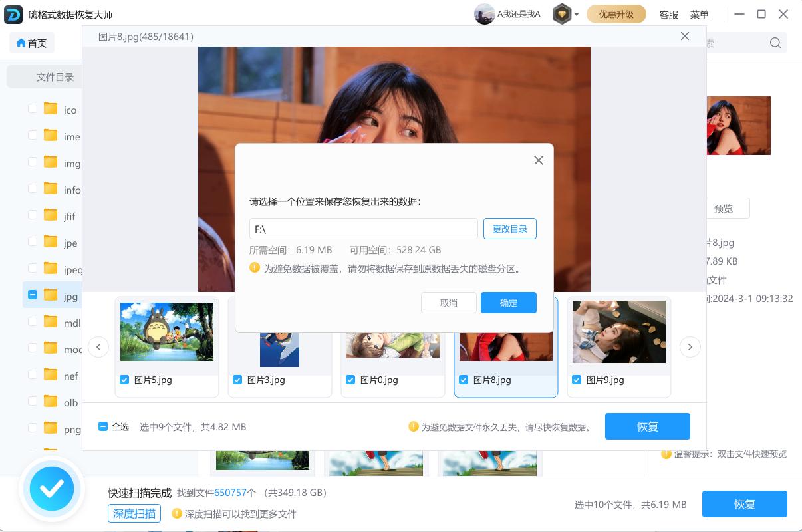Uncheck the 图片5.jpg checkbox

[124, 380]
